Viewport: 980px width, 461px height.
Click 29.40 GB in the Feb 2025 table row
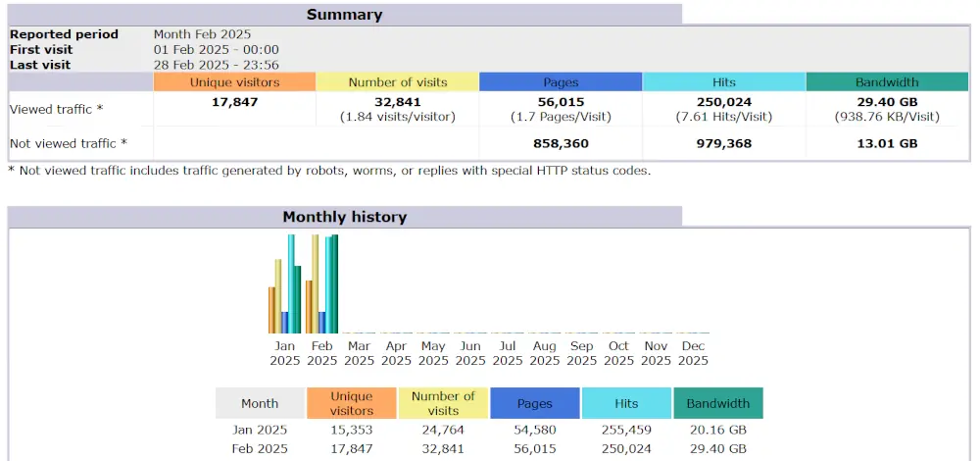[718, 448]
